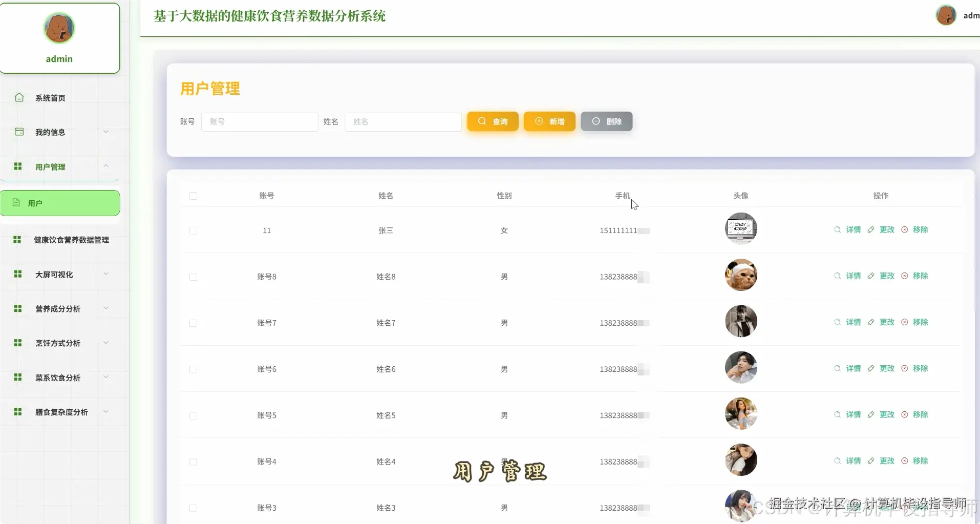Click the home icon beside 系统首页
The height and width of the screenshot is (524, 980).
click(x=19, y=97)
